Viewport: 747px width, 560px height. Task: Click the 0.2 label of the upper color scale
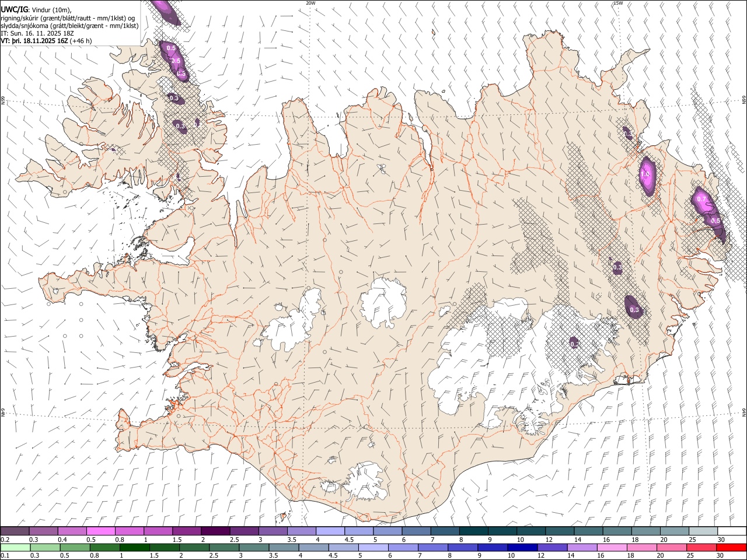point(4,540)
